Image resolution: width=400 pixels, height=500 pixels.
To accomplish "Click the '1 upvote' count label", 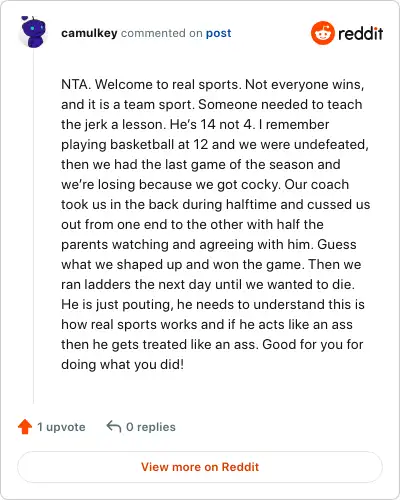I will (x=61, y=427).
